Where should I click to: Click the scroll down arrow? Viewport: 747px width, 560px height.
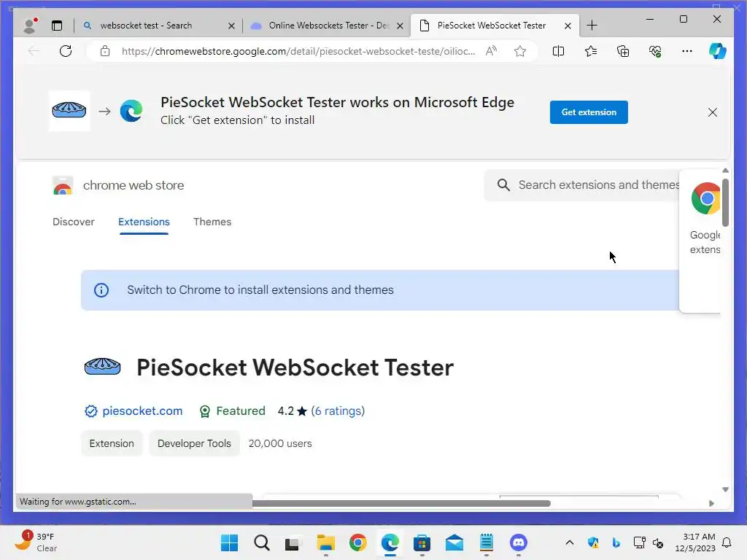725,489
